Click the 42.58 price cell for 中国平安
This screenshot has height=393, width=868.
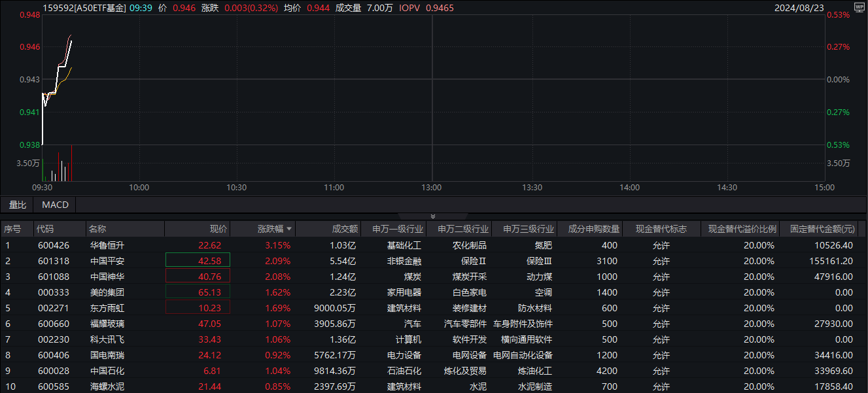coord(209,262)
